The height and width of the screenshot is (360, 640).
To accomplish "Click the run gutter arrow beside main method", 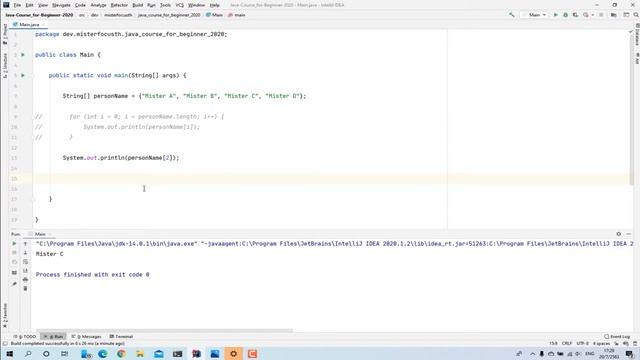I will tap(23, 75).
